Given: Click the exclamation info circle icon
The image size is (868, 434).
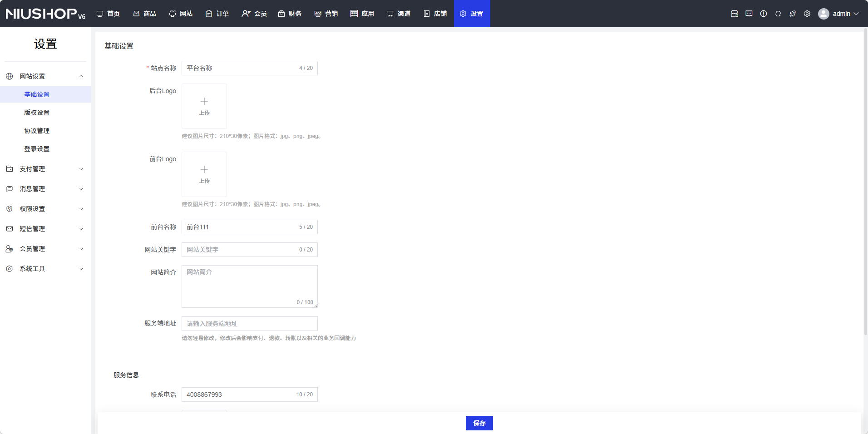Looking at the screenshot, I should [x=764, y=14].
